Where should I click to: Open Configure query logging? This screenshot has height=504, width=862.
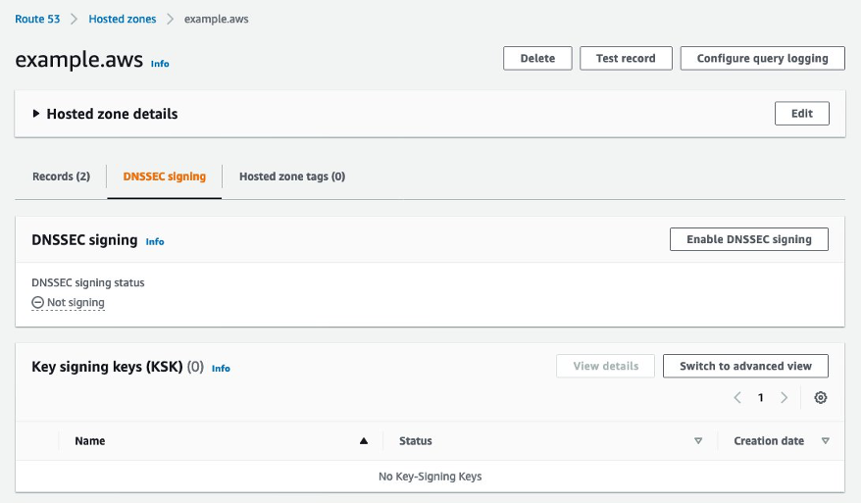click(763, 58)
